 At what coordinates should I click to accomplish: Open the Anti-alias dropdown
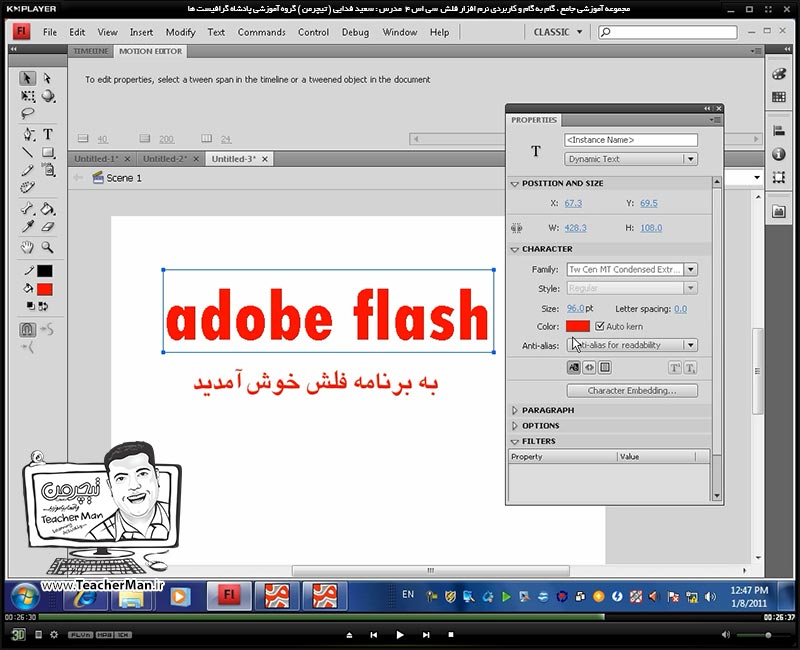pyautogui.click(x=632, y=345)
